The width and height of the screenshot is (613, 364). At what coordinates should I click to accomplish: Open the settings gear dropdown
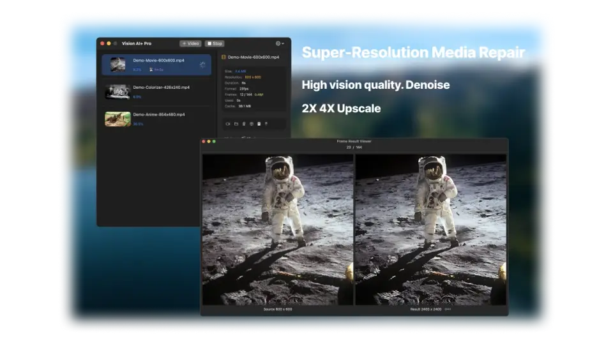coord(280,43)
